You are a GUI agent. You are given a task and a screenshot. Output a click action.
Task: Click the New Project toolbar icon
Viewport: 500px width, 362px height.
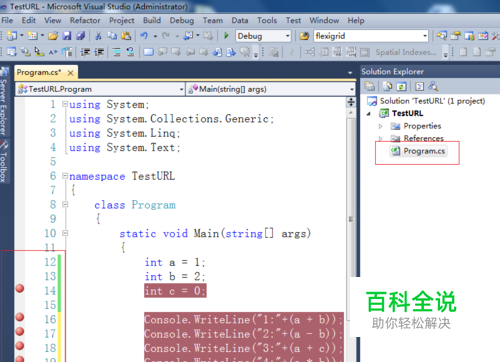tap(12, 36)
